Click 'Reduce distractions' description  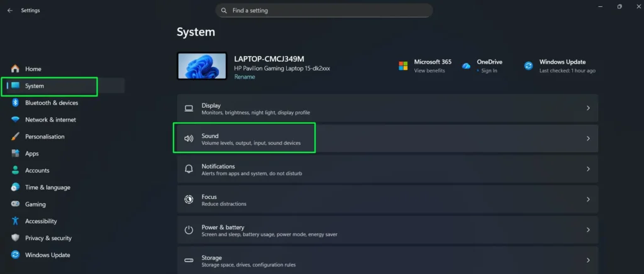point(224,204)
